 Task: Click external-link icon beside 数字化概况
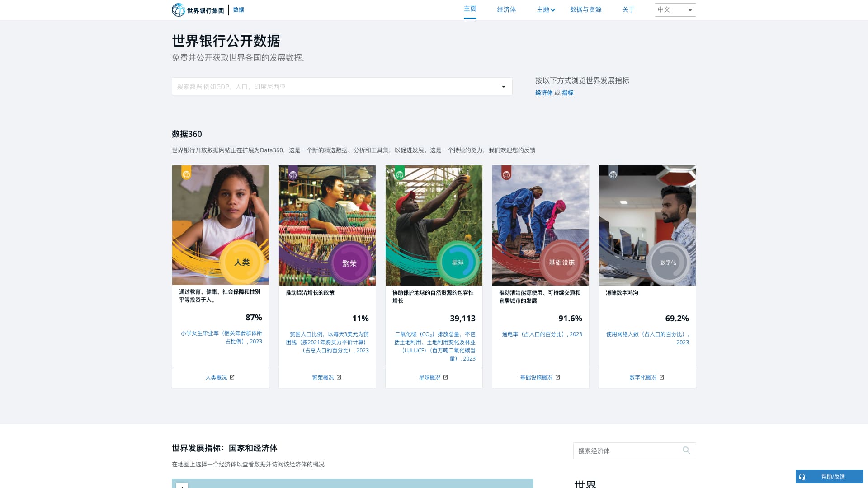coord(662,377)
